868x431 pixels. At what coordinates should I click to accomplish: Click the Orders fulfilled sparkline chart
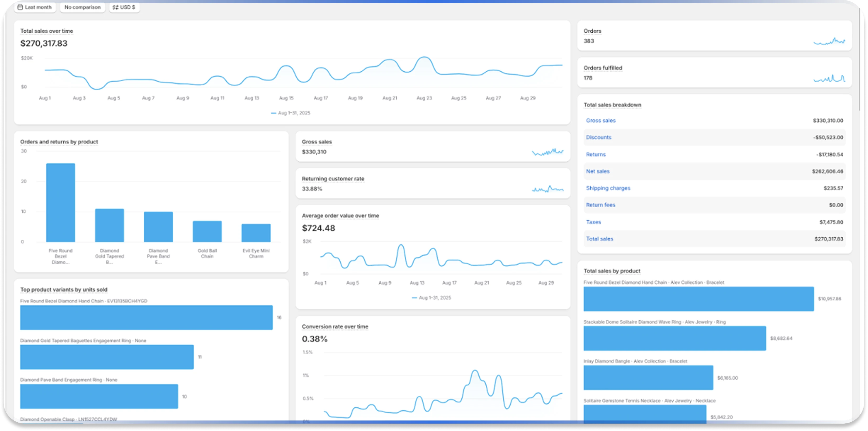829,78
